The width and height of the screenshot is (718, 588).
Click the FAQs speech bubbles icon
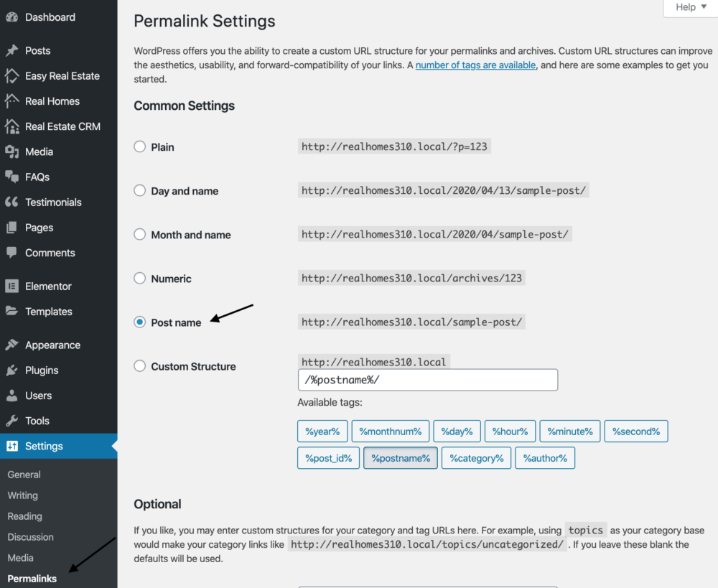(x=12, y=177)
